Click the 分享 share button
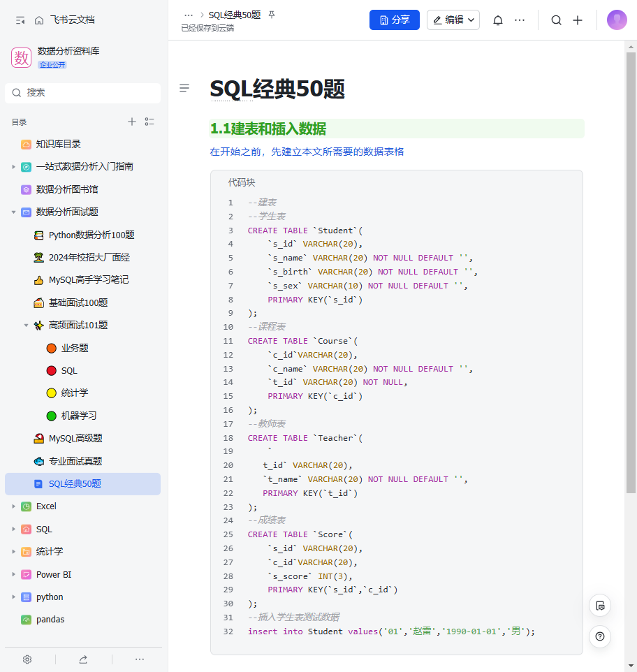This screenshot has width=637, height=672. point(394,20)
